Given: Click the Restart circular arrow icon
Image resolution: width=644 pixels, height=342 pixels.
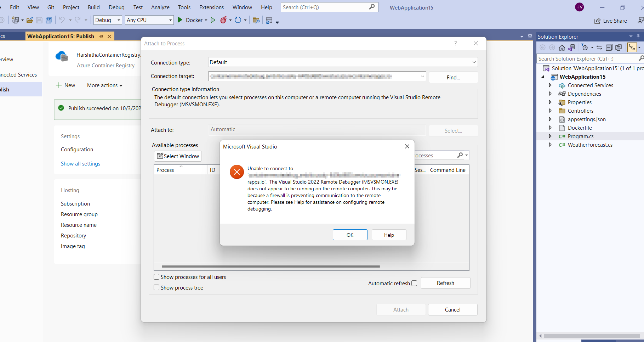Looking at the screenshot, I should (x=238, y=20).
